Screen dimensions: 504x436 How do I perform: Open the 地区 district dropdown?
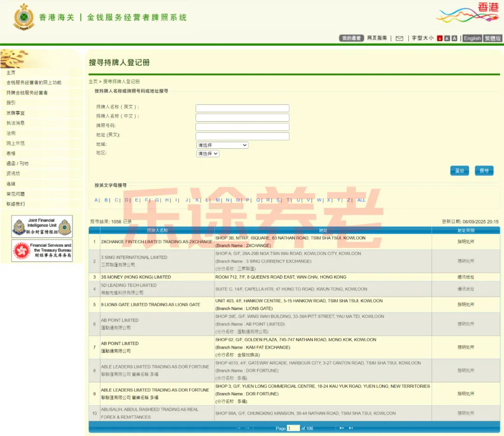[x=208, y=153]
